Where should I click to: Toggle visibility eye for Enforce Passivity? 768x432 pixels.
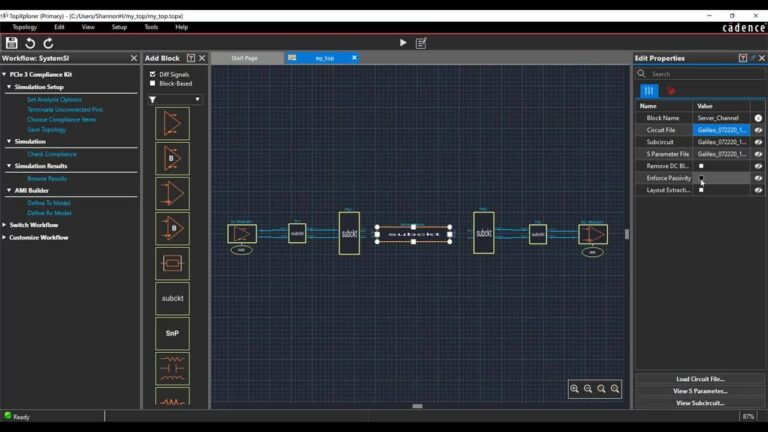tap(758, 178)
